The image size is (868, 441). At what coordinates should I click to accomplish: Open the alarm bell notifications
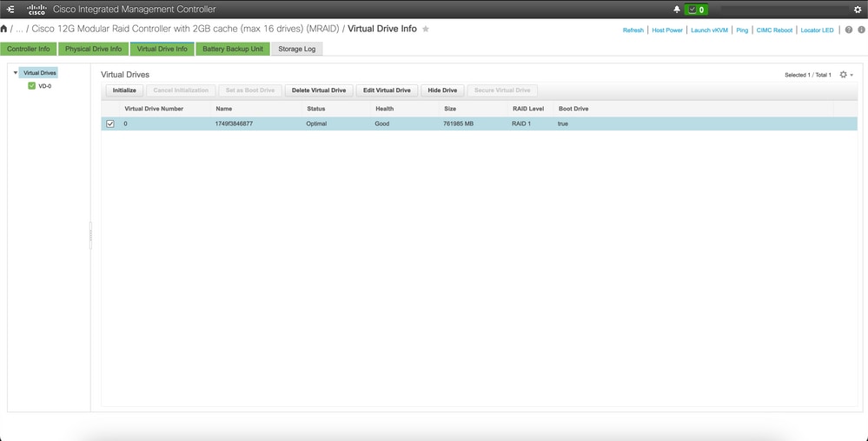pyautogui.click(x=677, y=10)
